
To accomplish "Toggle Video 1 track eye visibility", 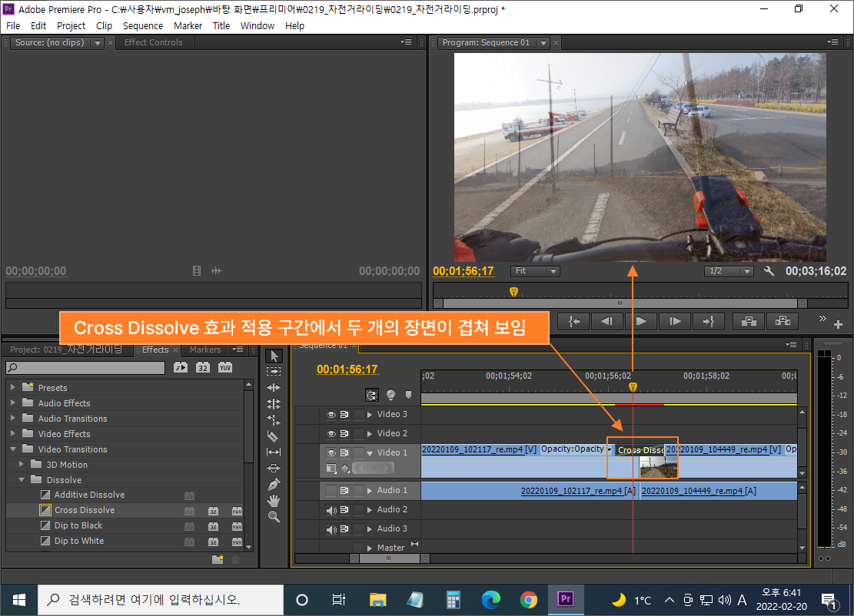I will pyautogui.click(x=331, y=452).
